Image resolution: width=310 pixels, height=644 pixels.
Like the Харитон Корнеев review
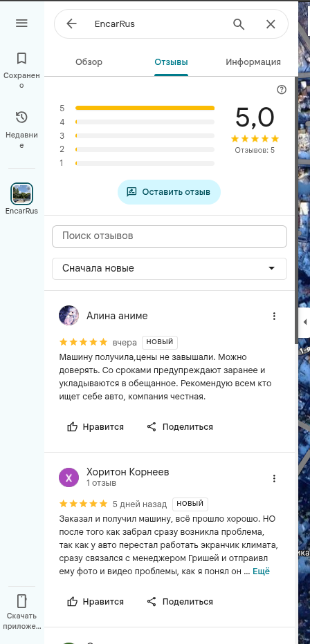[95, 602]
